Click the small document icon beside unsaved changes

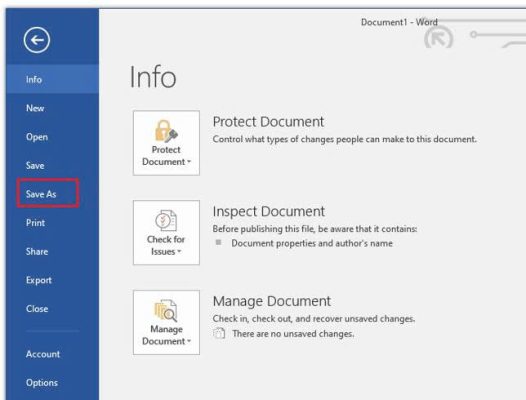[219, 333]
